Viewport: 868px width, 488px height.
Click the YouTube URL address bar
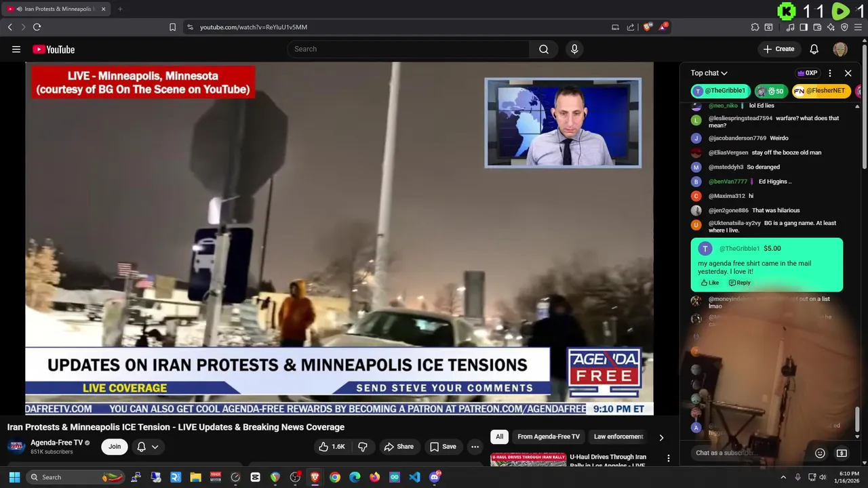(254, 27)
